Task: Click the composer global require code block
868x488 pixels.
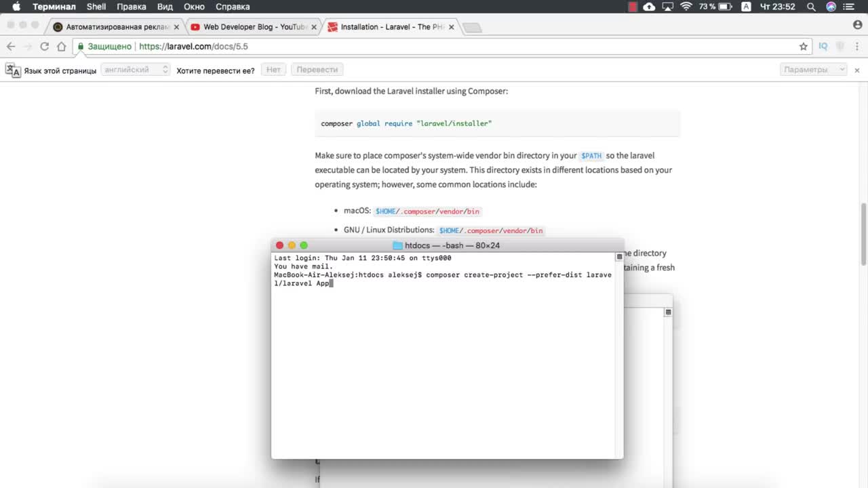Action: (x=497, y=123)
